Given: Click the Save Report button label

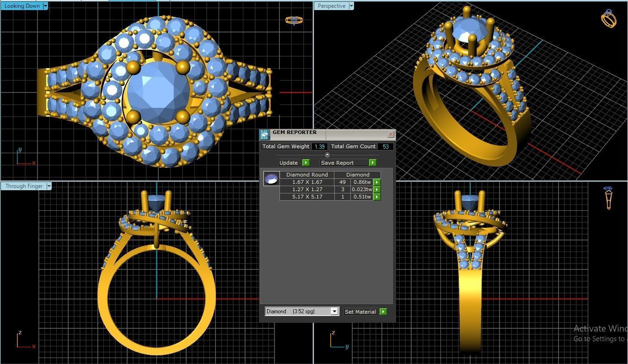Looking at the screenshot, I should (x=338, y=163).
